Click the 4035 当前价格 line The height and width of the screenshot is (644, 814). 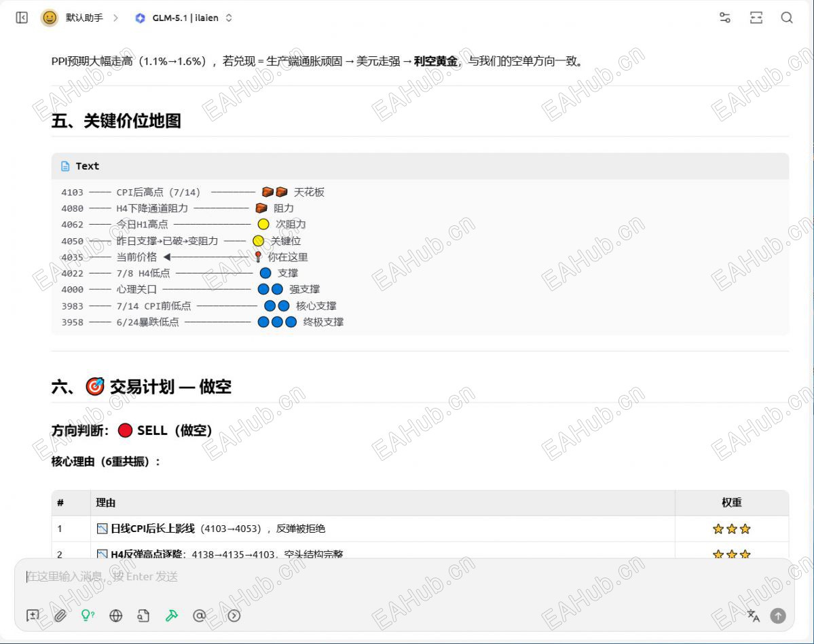click(x=184, y=257)
